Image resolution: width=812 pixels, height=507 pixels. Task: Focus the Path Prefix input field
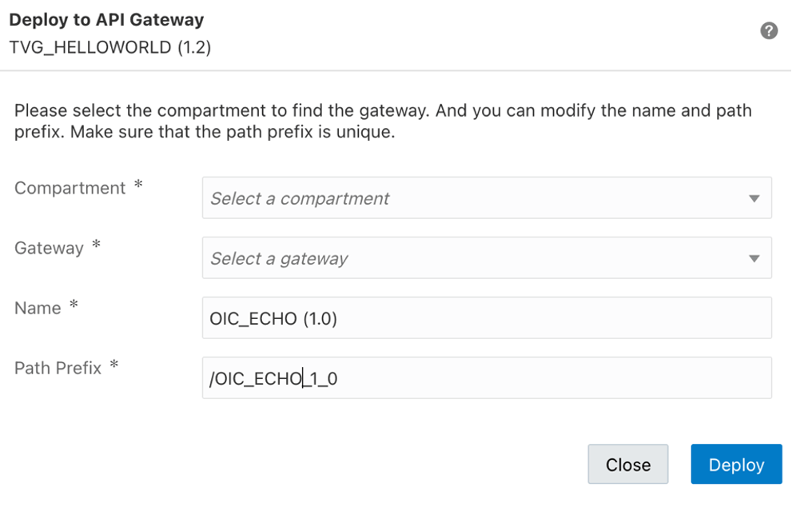[486, 377]
